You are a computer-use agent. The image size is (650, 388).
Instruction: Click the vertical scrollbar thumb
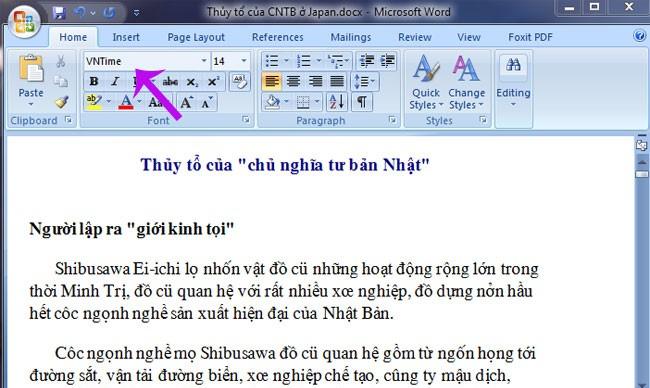click(642, 174)
